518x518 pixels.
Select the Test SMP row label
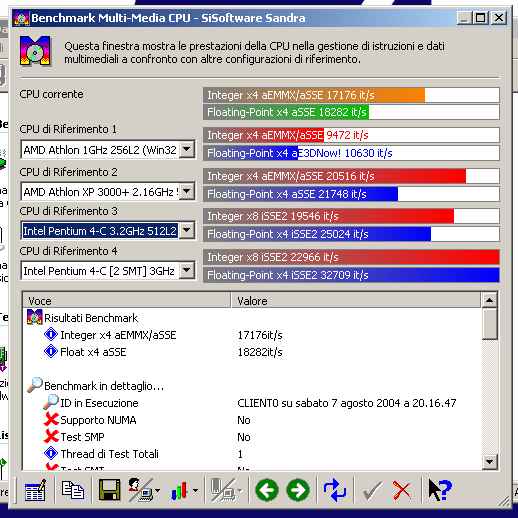[x=82, y=437]
